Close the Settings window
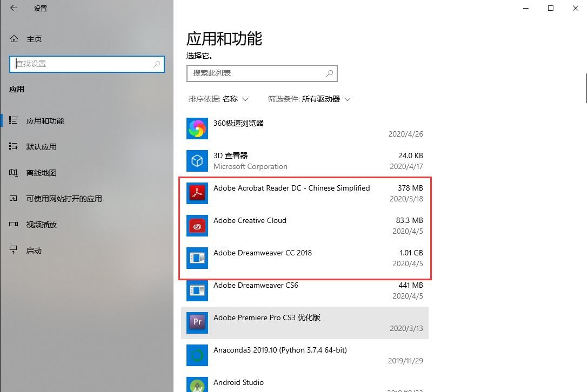The height and width of the screenshot is (392, 588). coord(575,8)
